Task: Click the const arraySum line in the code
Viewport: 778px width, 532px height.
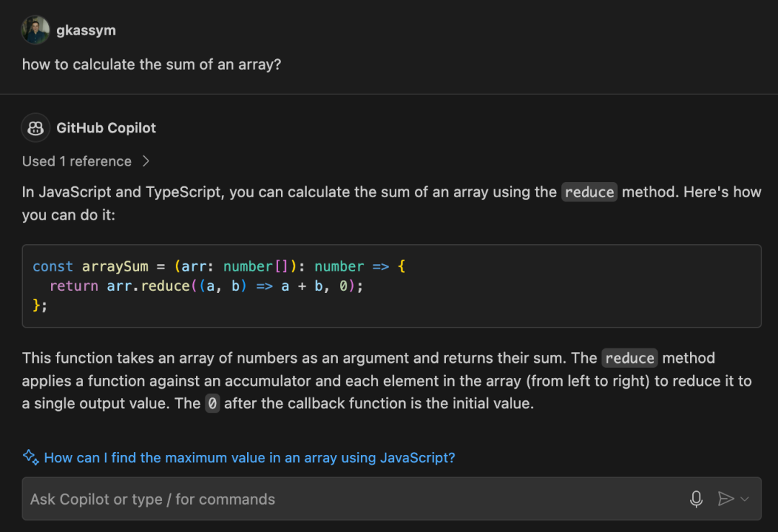Action: (219, 266)
